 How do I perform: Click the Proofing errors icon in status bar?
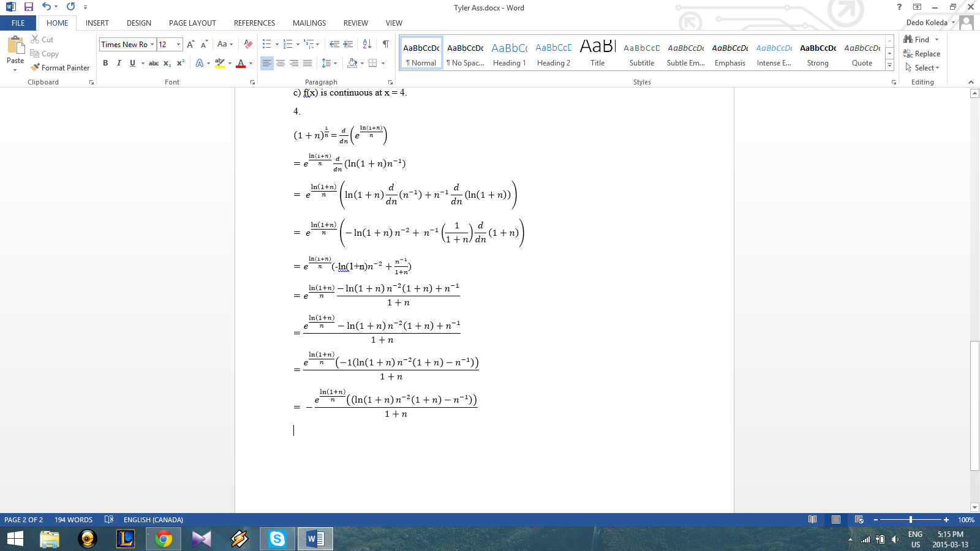point(109,520)
